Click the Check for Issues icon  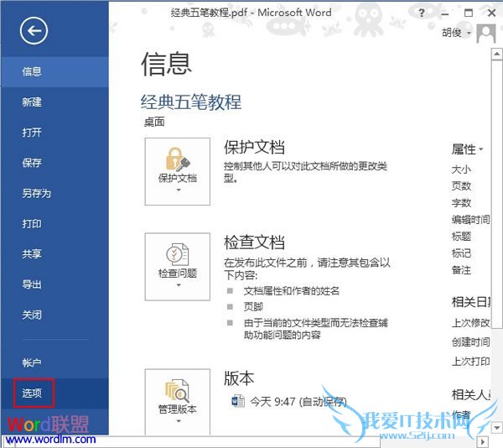click(x=178, y=254)
